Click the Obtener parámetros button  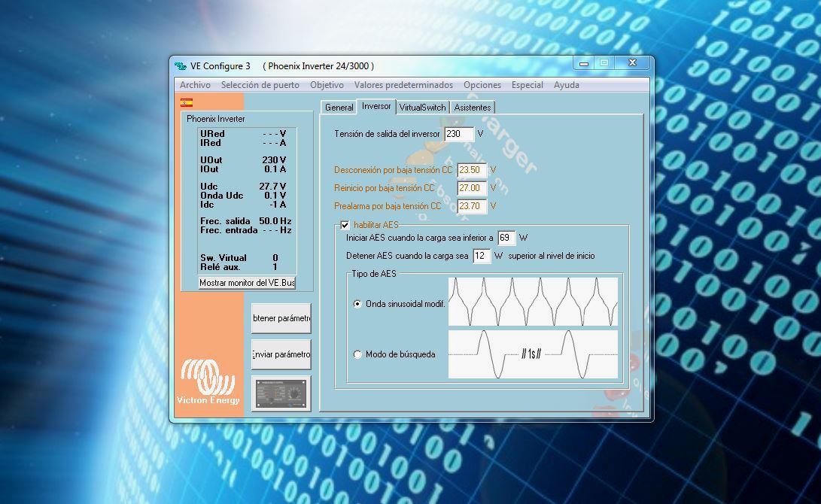(281, 318)
